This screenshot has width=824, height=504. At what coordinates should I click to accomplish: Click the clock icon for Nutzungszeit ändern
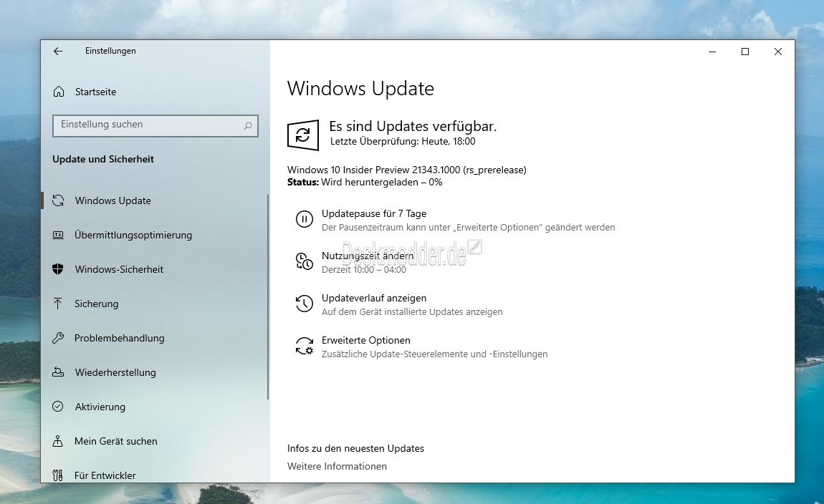(305, 261)
